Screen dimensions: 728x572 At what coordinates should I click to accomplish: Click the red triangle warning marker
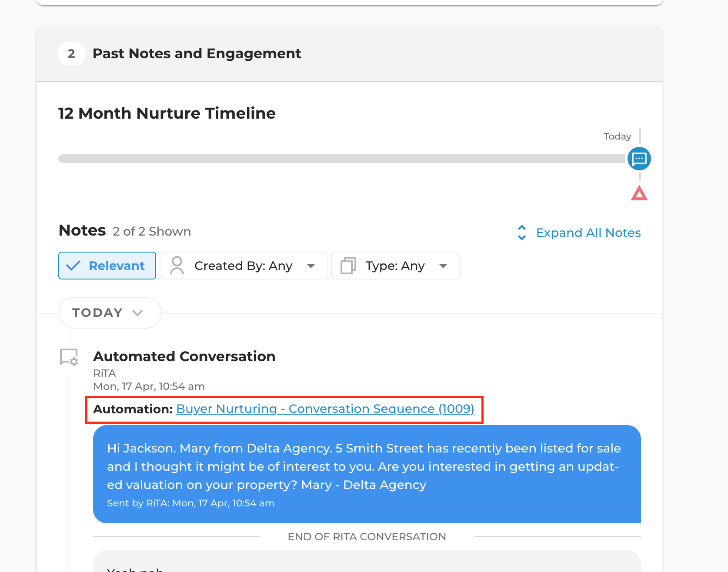click(639, 193)
